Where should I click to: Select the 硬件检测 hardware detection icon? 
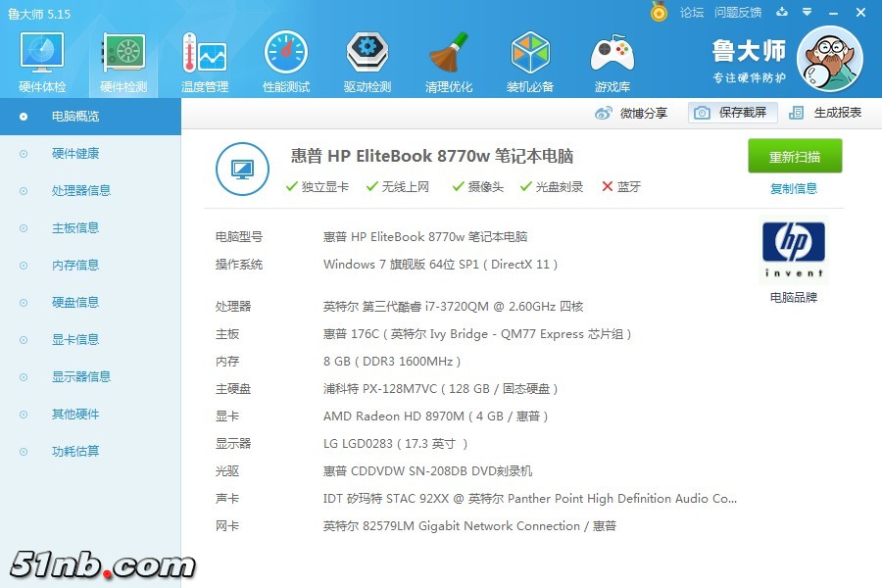tap(123, 63)
